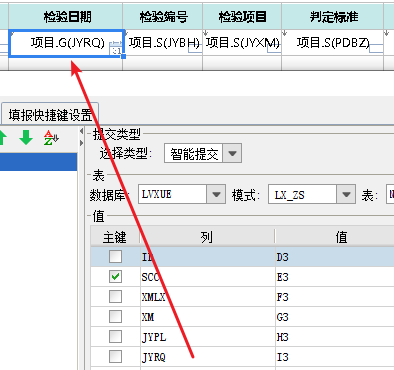This screenshot has width=394, height=370.
Task: Sort the list with the A-Z icon
Action: point(51,138)
